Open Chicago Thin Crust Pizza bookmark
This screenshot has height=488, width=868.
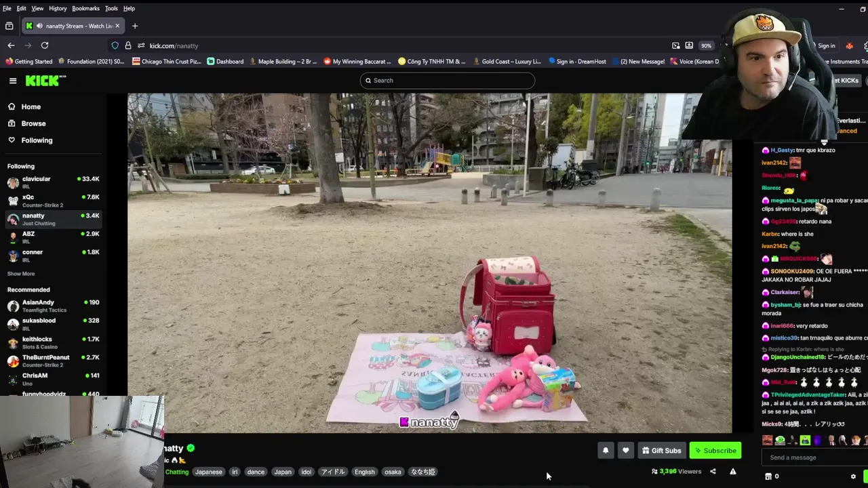coord(167,61)
